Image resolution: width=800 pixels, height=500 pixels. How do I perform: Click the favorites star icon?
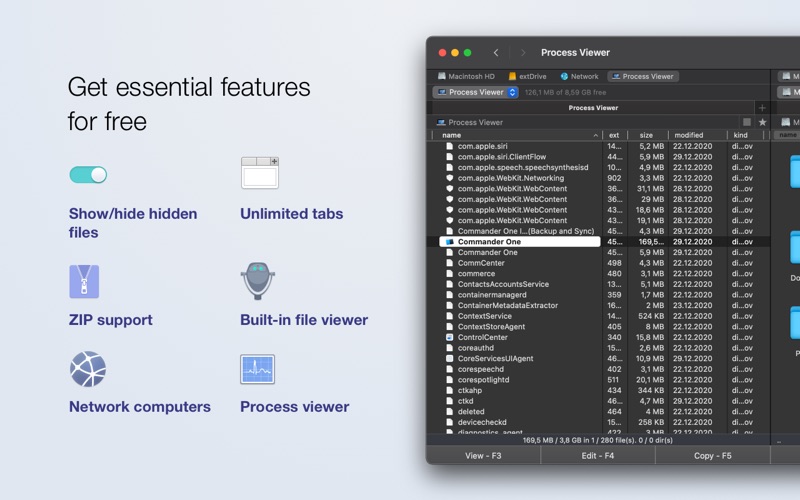point(762,122)
